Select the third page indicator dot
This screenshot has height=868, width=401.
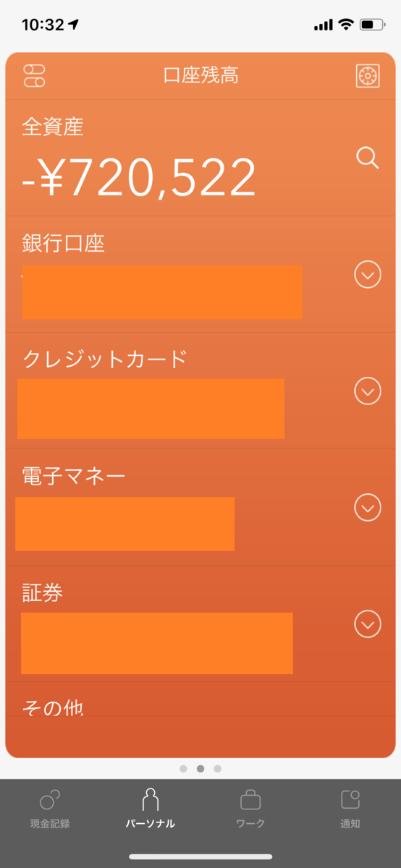pyautogui.click(x=218, y=768)
